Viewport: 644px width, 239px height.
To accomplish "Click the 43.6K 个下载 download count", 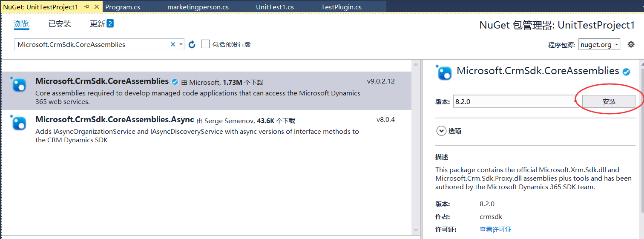I will tap(276, 121).
